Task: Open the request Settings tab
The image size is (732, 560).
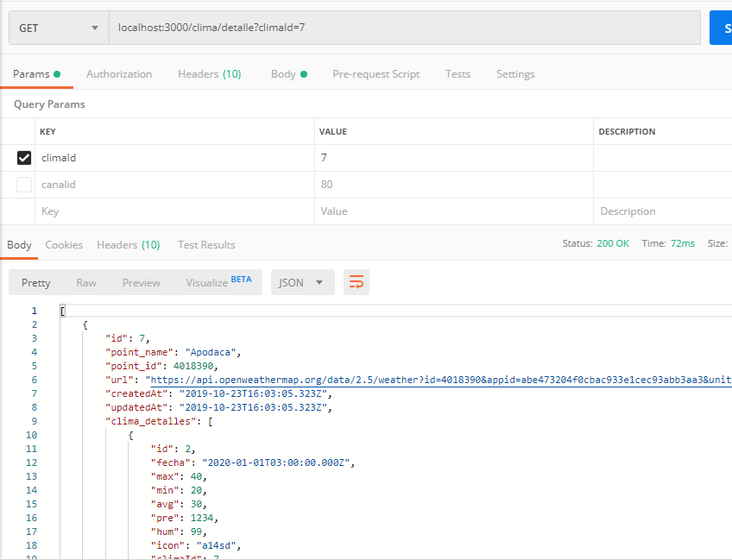Action: (515, 74)
